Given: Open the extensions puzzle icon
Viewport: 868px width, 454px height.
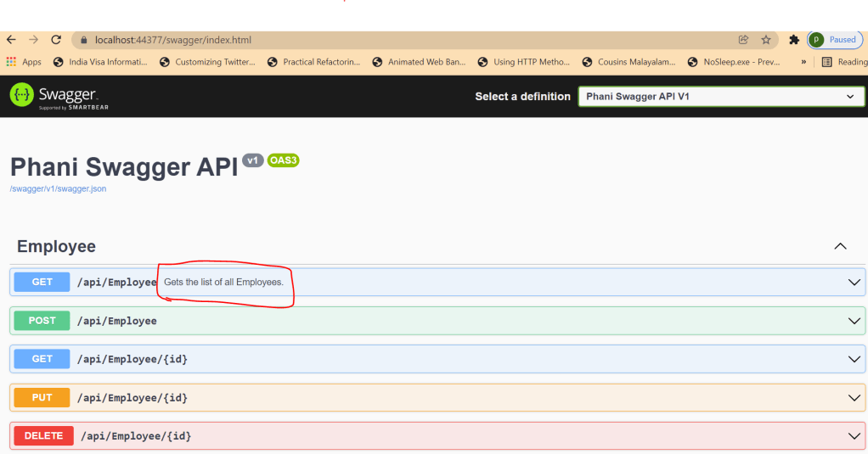Looking at the screenshot, I should pos(794,40).
